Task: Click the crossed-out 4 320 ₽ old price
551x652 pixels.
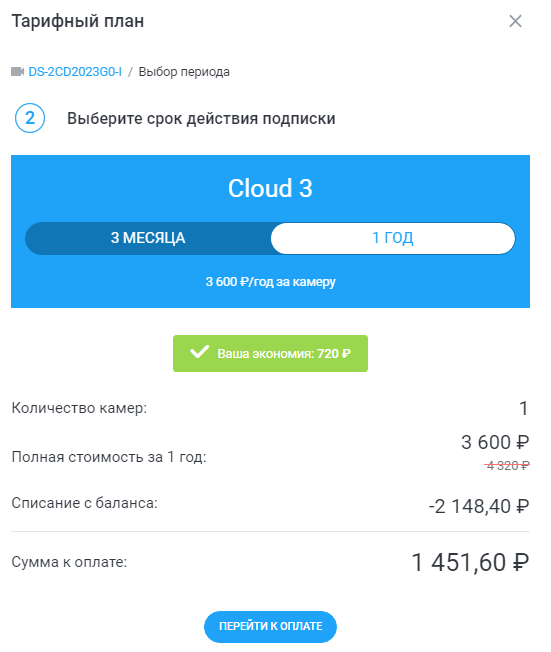Action: coord(507,466)
